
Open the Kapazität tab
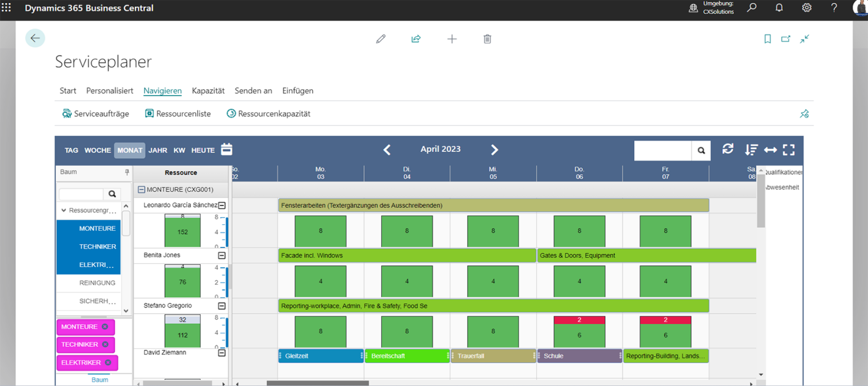[208, 90]
